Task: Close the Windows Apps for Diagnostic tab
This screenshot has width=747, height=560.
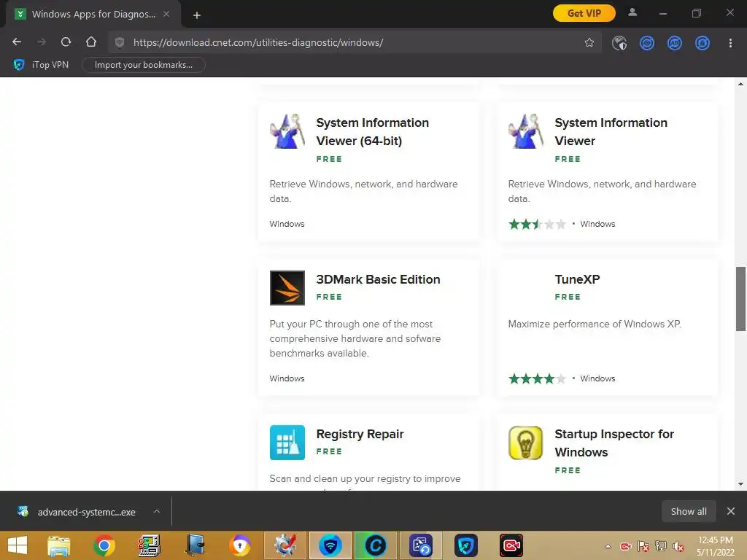Action: [166, 14]
